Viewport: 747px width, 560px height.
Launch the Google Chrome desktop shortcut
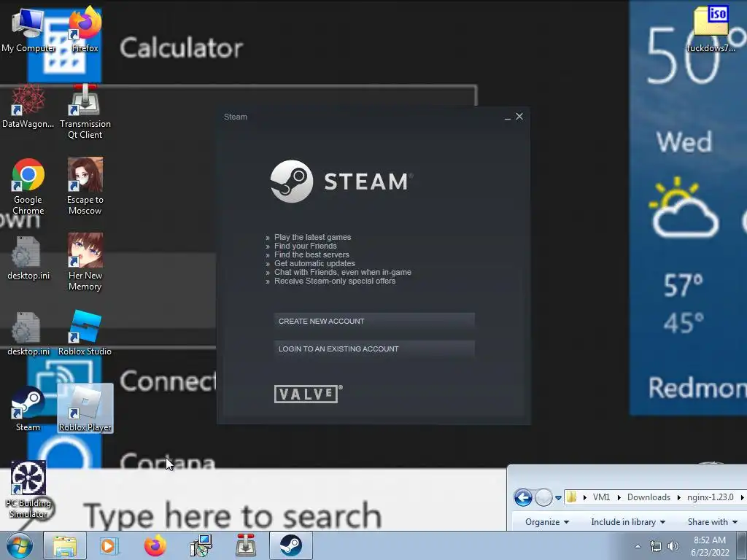(x=28, y=187)
